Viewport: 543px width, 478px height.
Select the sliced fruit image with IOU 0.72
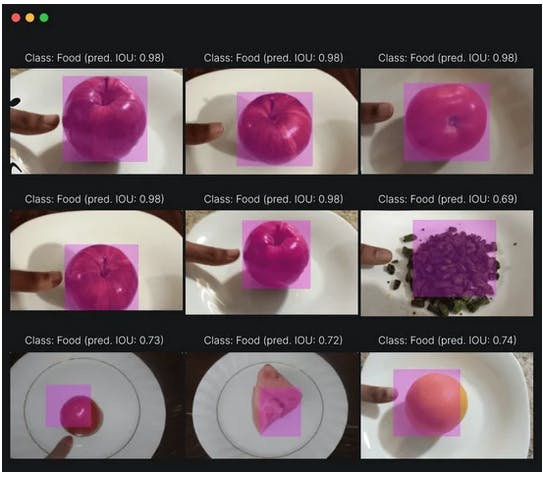(x=272, y=405)
